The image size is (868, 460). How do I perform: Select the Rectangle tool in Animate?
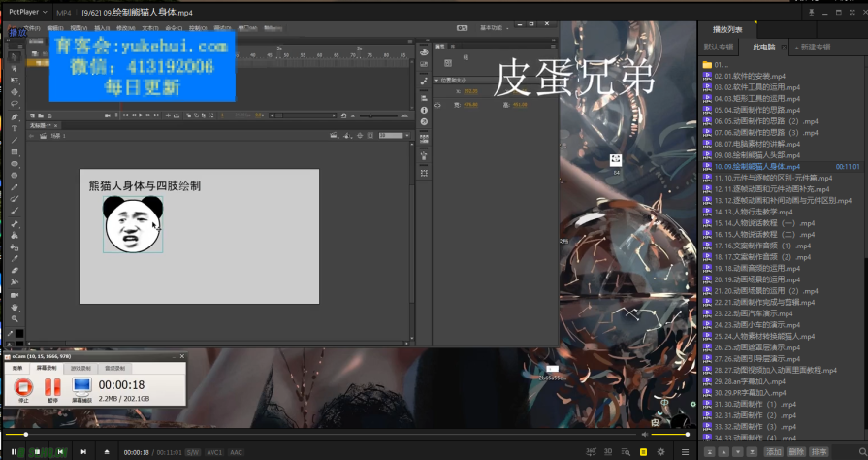point(15,151)
